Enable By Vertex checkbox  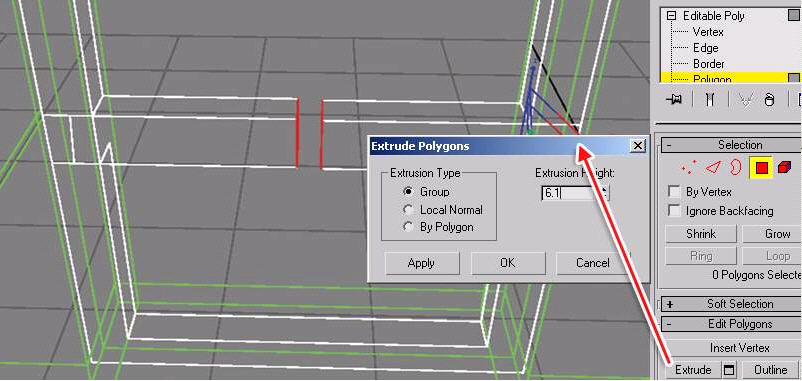click(675, 192)
